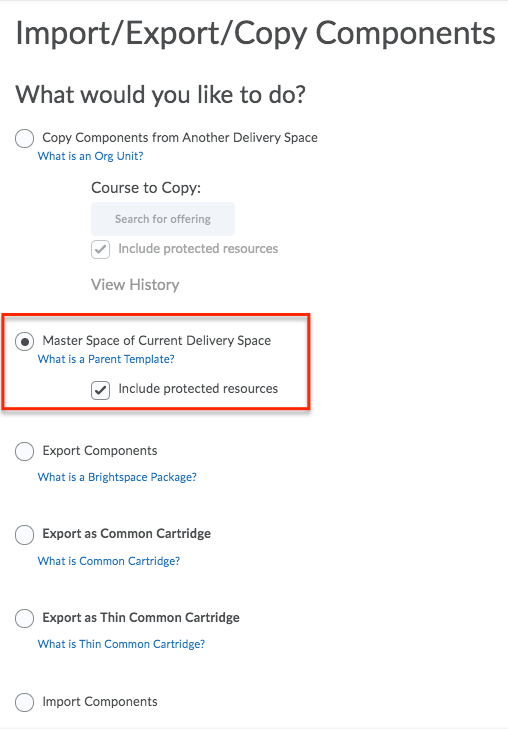Choose the Export Components radio button
The width and height of the screenshot is (508, 729).
tap(24, 451)
